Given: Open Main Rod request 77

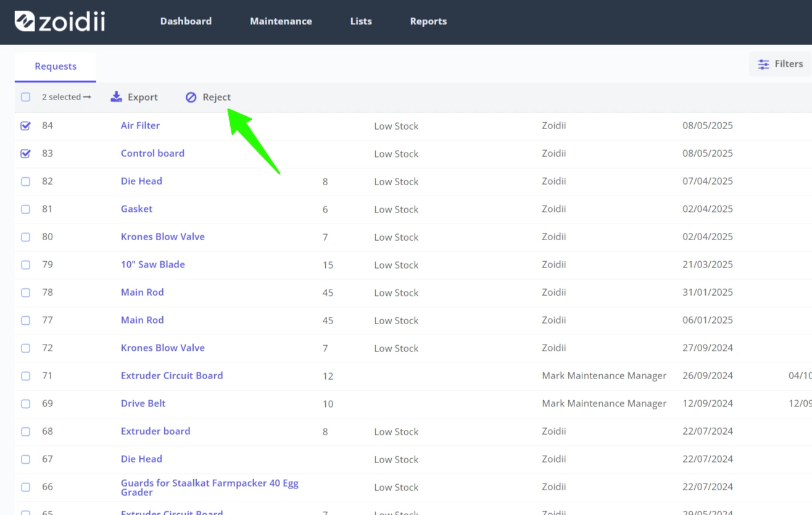Looking at the screenshot, I should [143, 320].
